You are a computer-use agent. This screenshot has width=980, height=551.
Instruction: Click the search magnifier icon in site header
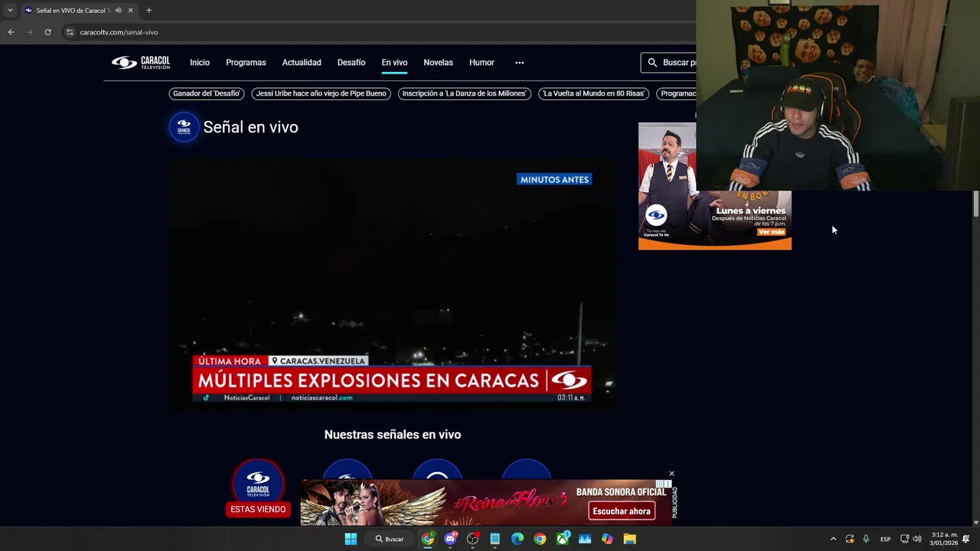[652, 63]
